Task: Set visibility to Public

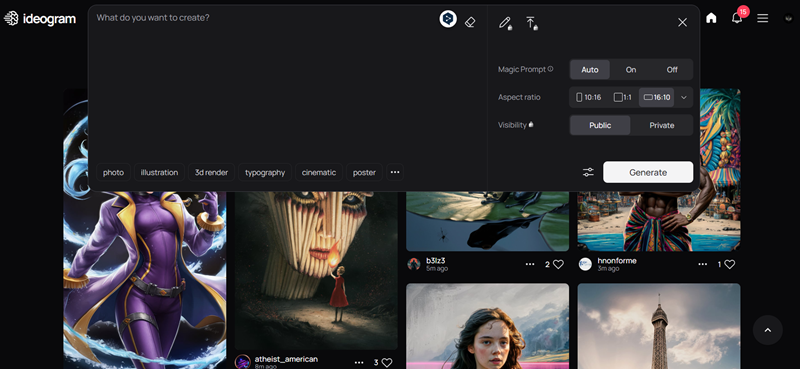Action: (600, 125)
